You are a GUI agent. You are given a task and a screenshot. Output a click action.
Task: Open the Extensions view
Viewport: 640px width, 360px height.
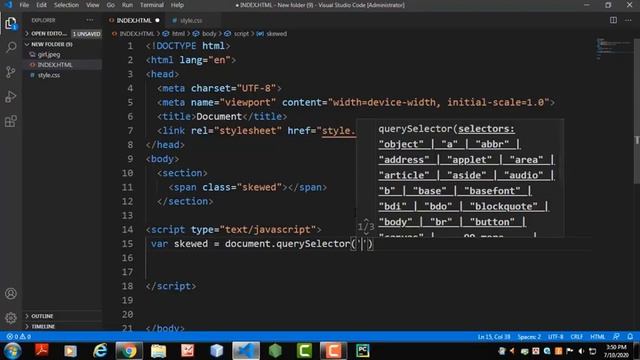coord(11,121)
